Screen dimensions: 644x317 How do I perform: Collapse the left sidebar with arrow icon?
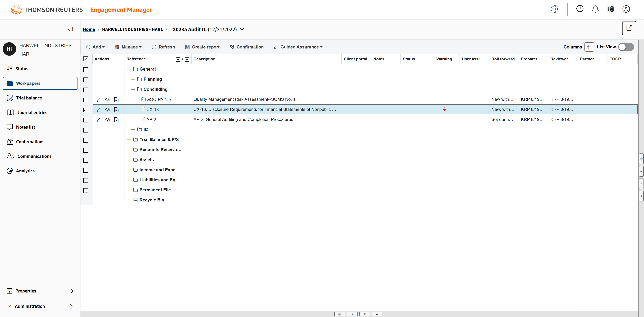click(x=70, y=29)
